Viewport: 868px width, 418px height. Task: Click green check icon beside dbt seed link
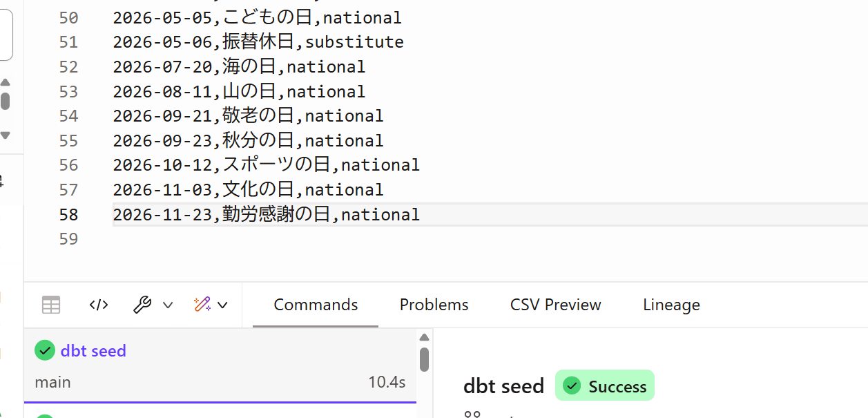[45, 351]
